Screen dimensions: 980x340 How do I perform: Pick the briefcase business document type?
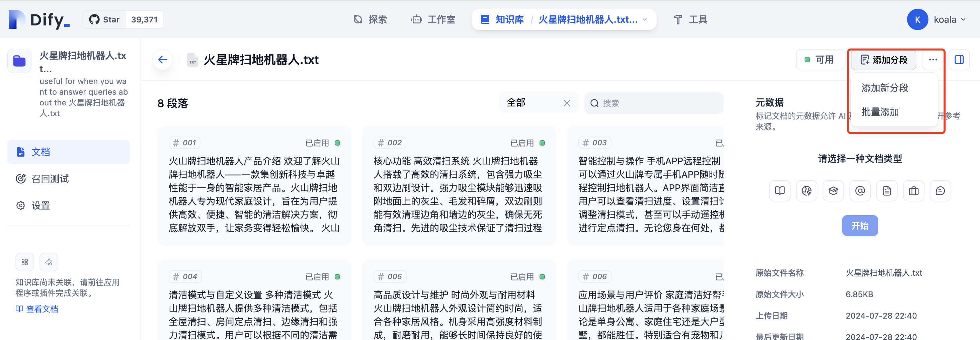[914, 190]
